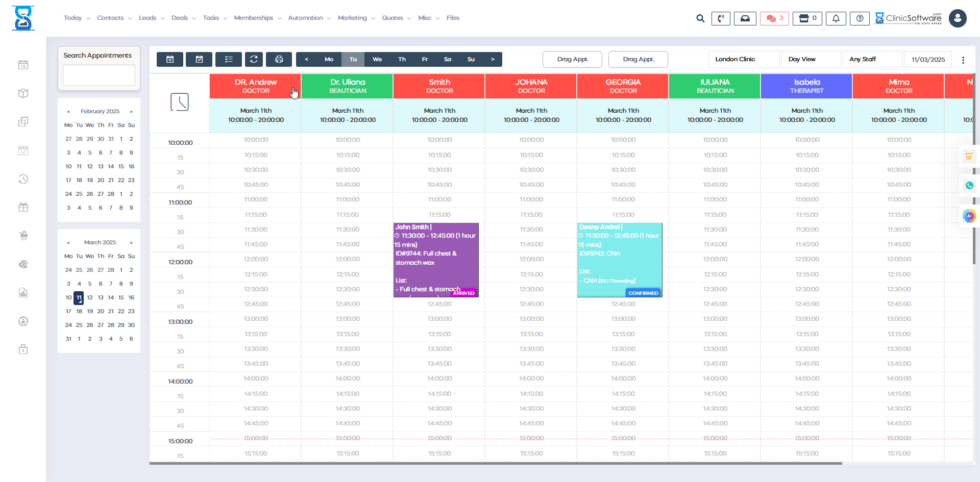Select the print schedule icon
The height and width of the screenshot is (482, 980).
pos(279,59)
